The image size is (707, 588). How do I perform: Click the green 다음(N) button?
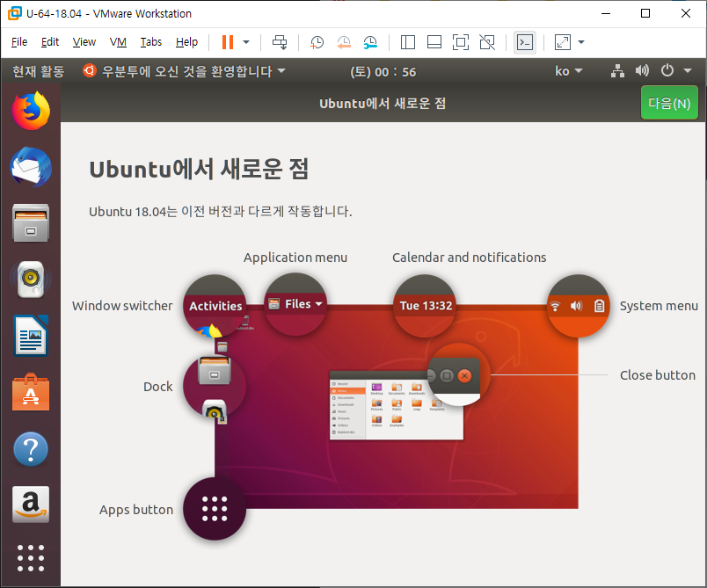point(669,103)
